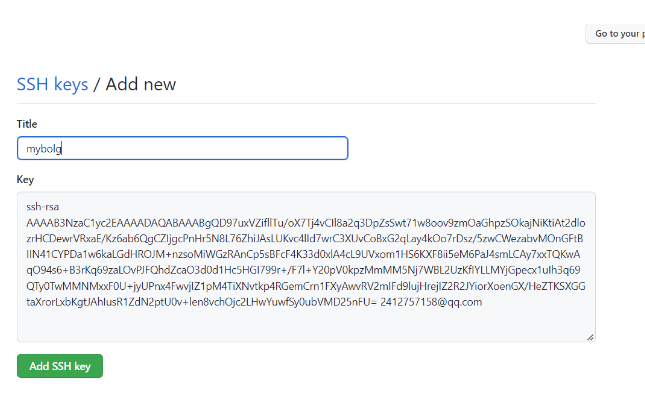This screenshot has width=645, height=397.
Task: Click the Add new heading text
Action: pyautogui.click(x=141, y=84)
